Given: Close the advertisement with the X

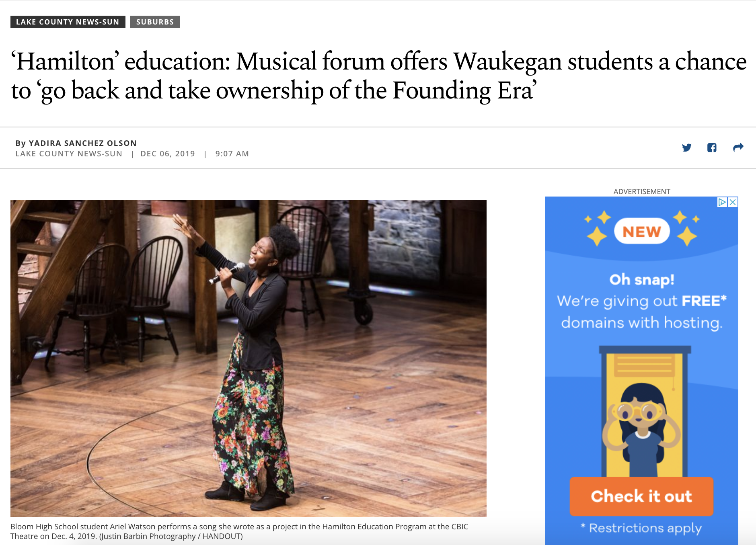Looking at the screenshot, I should [733, 202].
